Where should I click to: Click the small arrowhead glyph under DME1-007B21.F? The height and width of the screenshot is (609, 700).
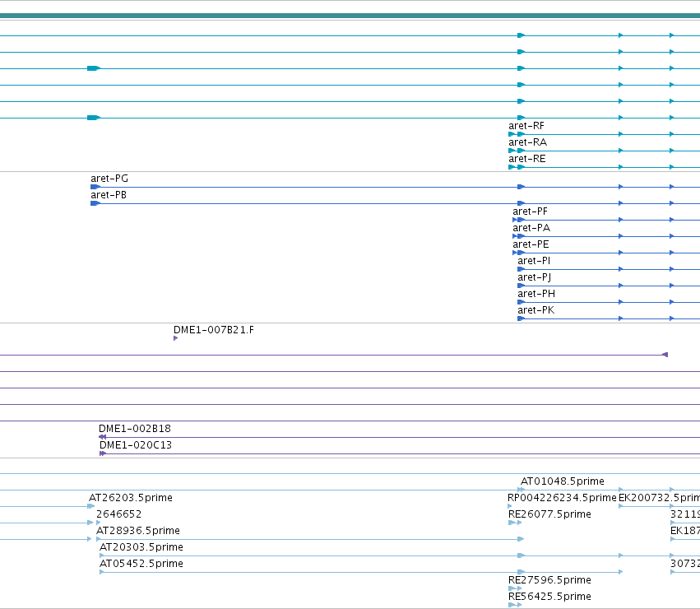point(175,339)
